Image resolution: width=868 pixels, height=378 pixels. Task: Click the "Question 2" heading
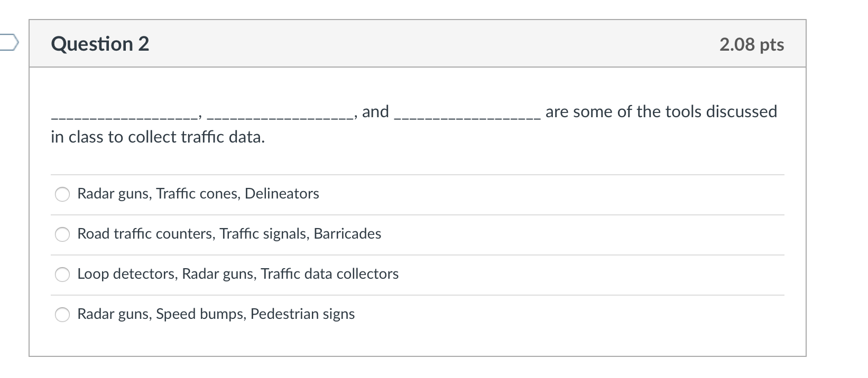(x=100, y=44)
